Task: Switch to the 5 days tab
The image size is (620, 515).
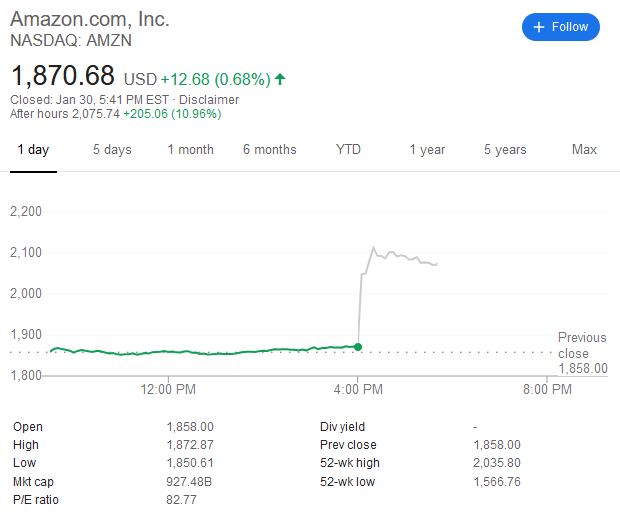Action: [112, 150]
